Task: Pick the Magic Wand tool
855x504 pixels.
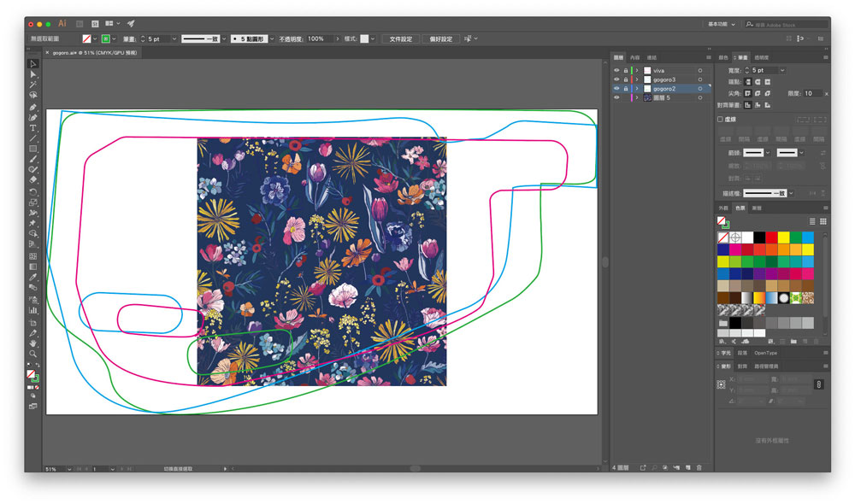Action: point(33,85)
